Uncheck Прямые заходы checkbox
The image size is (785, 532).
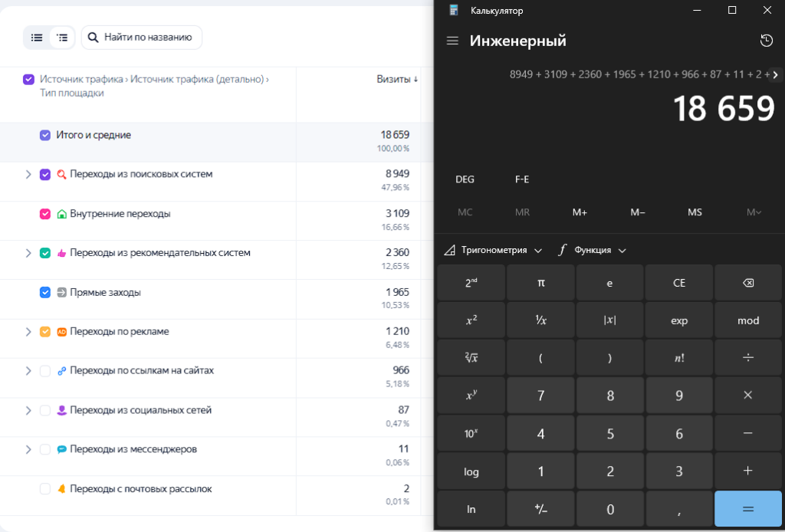pos(45,293)
